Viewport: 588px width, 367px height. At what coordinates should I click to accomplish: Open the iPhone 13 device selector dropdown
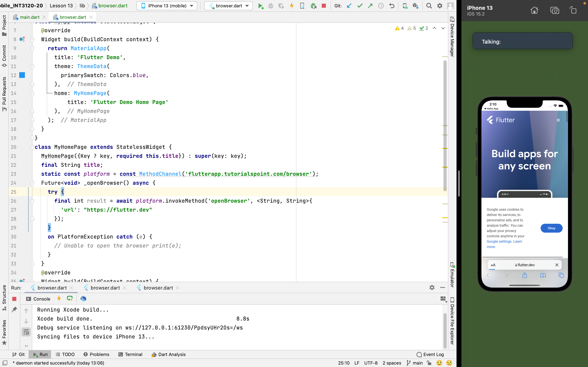(167, 6)
